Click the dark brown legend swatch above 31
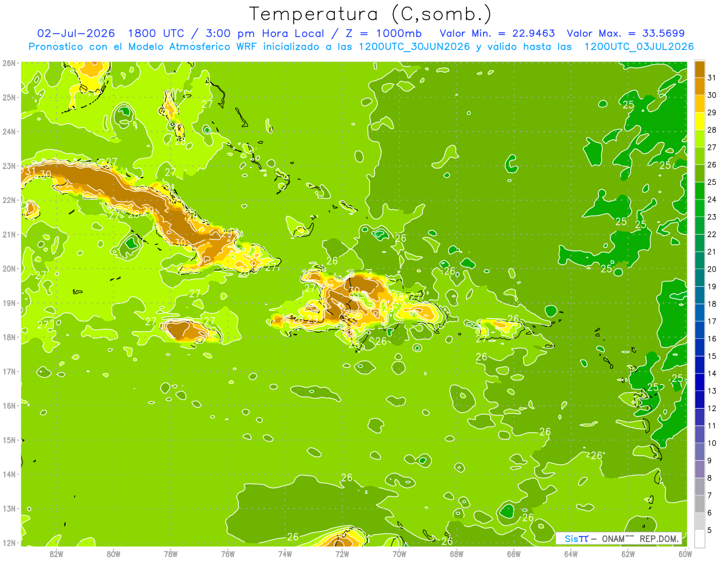This screenshot has height=562, width=728. click(699, 69)
